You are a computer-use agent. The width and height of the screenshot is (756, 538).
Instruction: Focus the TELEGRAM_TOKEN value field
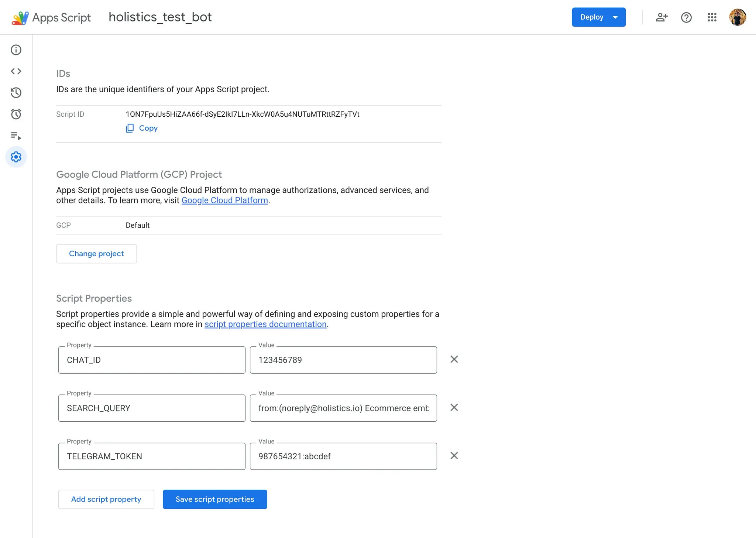(x=343, y=456)
